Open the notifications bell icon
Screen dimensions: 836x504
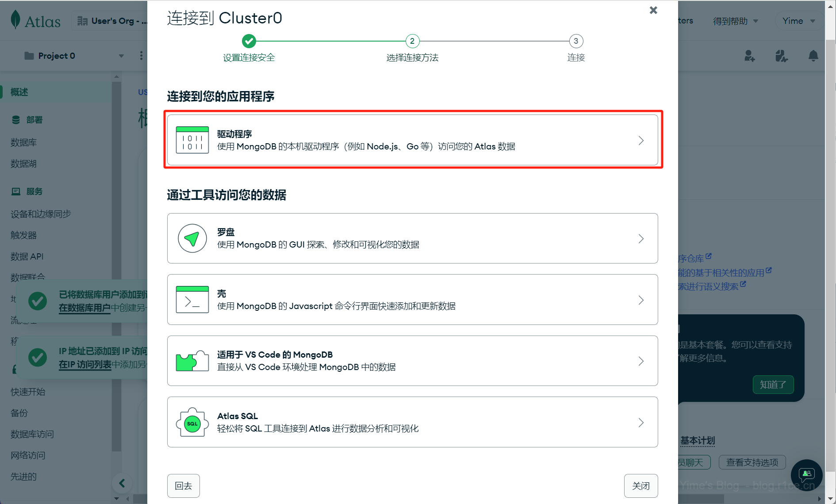pyautogui.click(x=813, y=56)
